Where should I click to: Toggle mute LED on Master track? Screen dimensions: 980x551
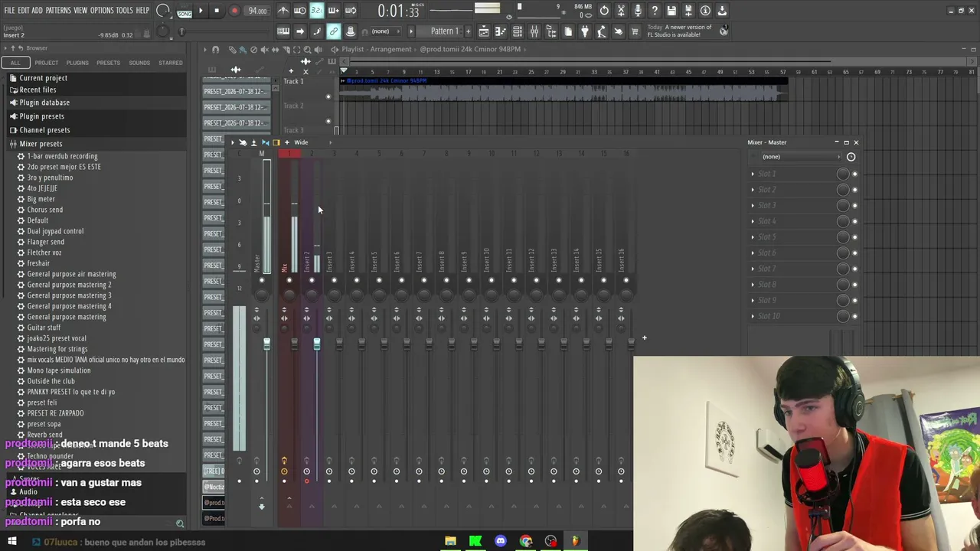point(261,280)
